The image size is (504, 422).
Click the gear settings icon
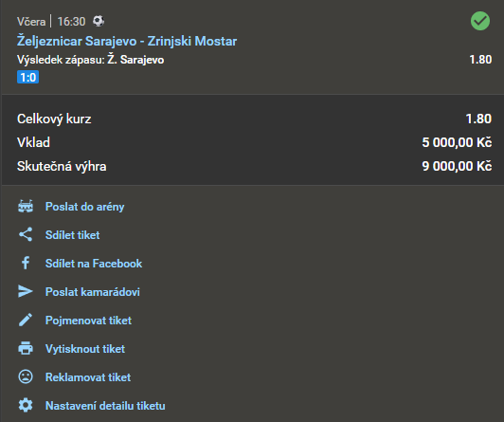tap(26, 405)
